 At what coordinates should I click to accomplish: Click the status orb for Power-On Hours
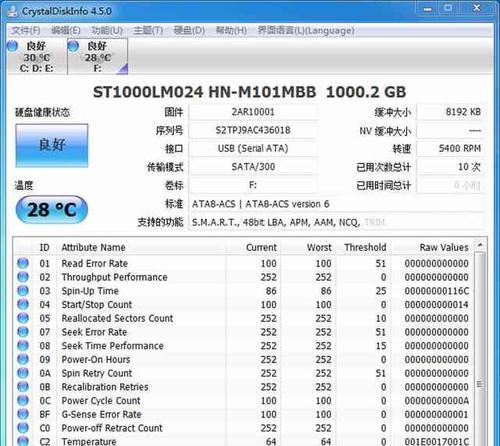(23, 359)
